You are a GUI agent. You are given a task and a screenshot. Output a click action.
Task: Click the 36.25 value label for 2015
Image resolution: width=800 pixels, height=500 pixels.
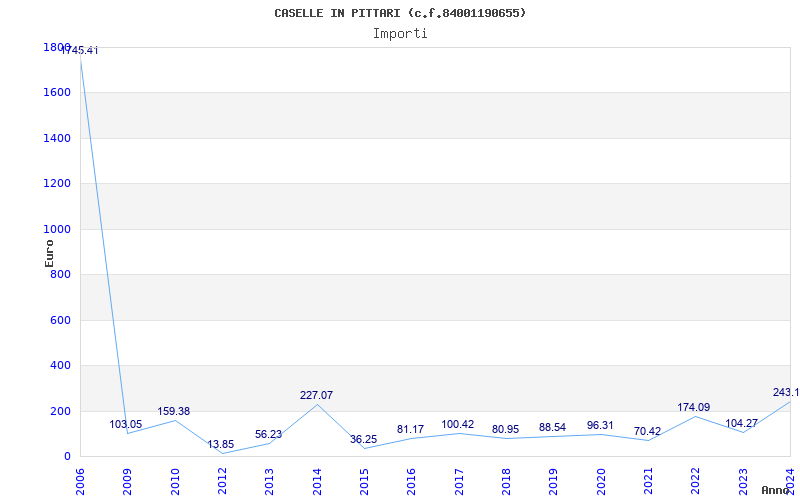363,439
